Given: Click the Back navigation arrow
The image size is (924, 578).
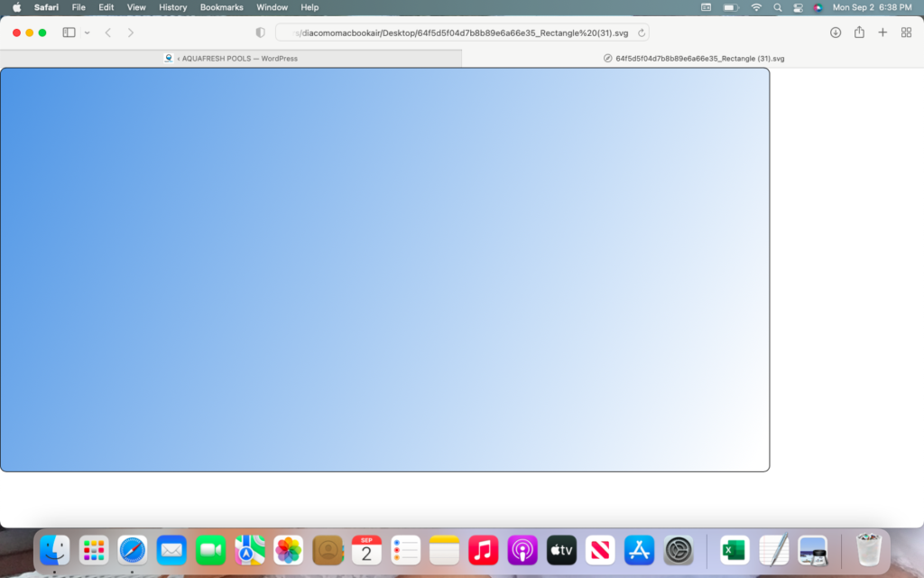Looking at the screenshot, I should pos(108,33).
